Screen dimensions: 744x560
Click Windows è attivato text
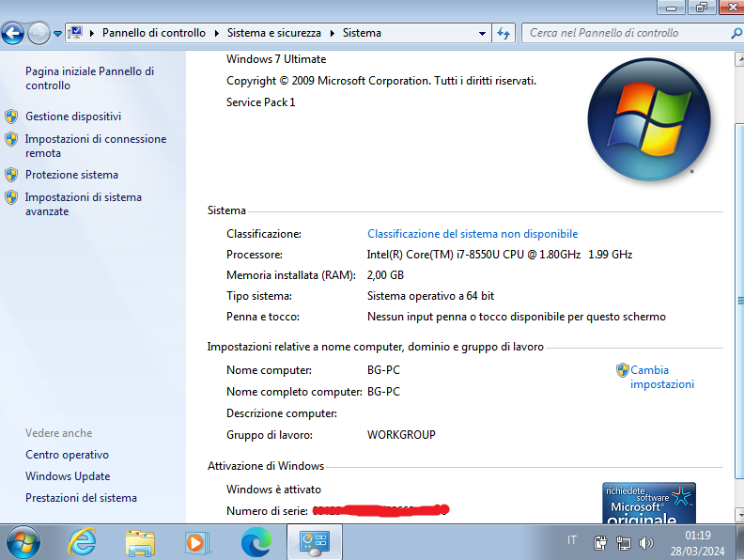273,490
